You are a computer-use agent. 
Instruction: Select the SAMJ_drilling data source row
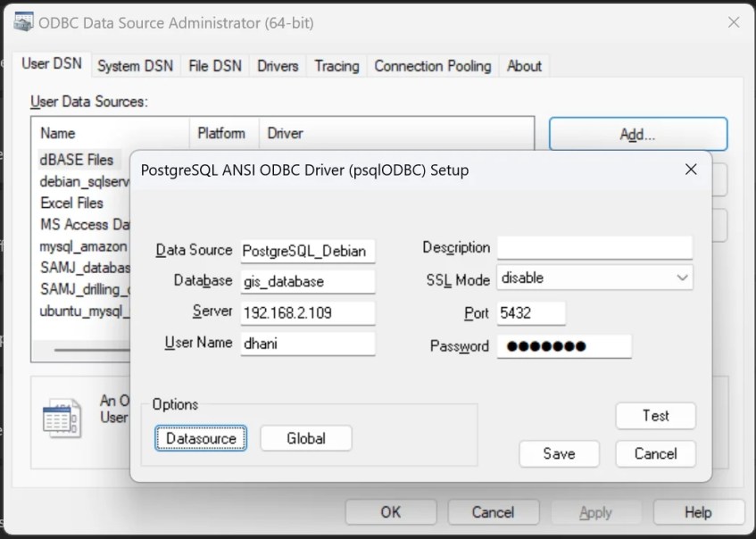(85, 289)
